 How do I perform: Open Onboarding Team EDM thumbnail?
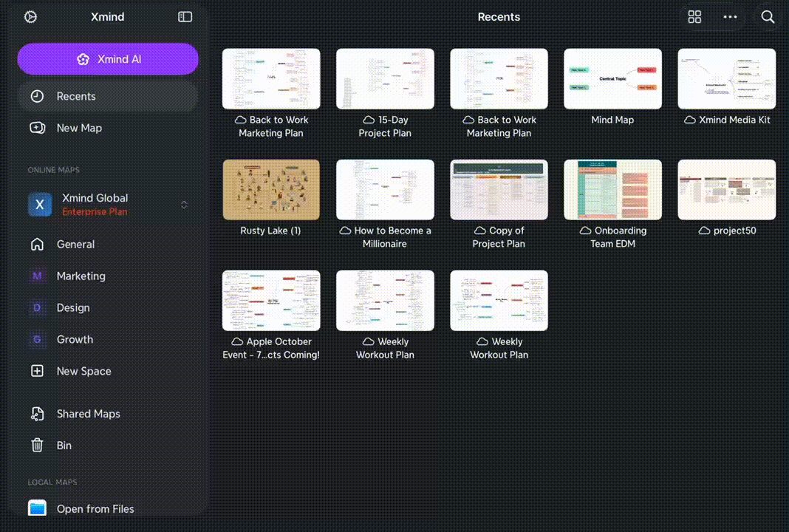613,190
